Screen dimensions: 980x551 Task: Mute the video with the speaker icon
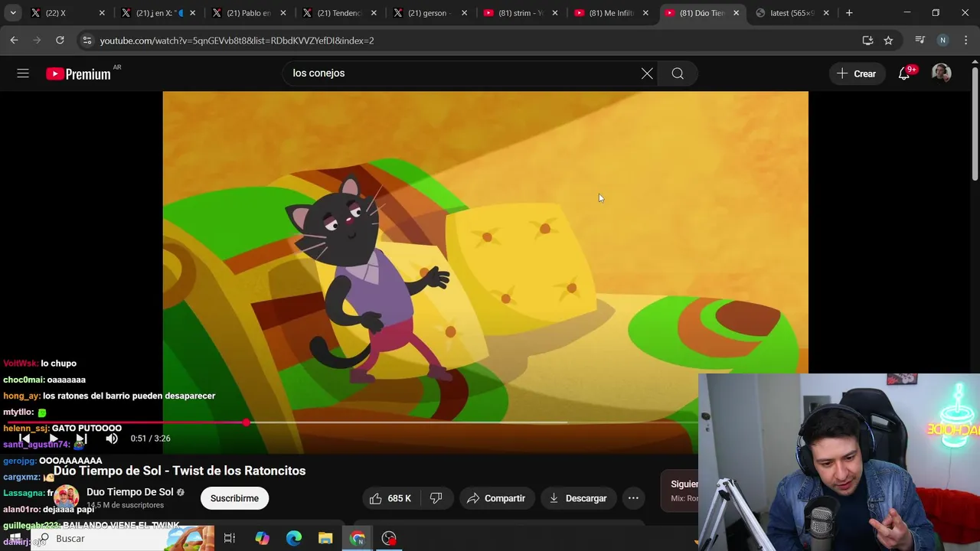pos(112,439)
